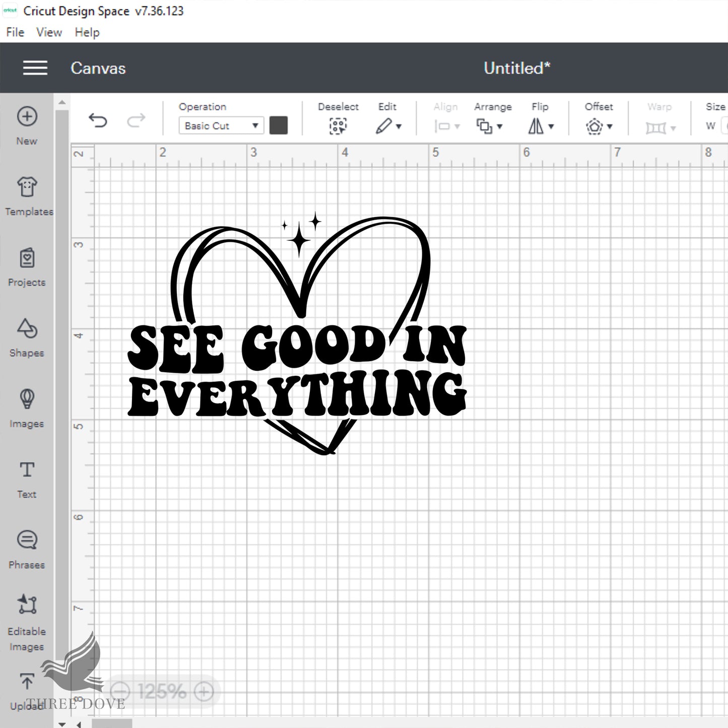Expand the Warp dropdown arrow
728x728 pixels.
[x=673, y=128]
